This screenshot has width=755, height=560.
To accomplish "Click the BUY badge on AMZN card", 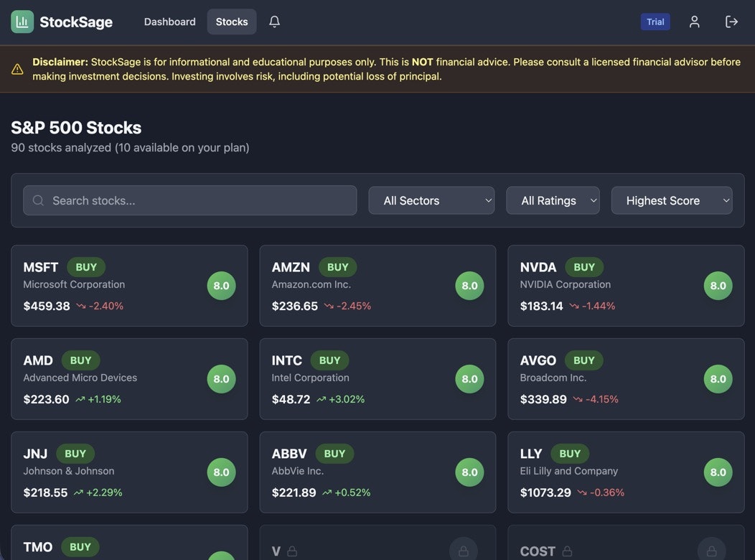I will [337, 267].
